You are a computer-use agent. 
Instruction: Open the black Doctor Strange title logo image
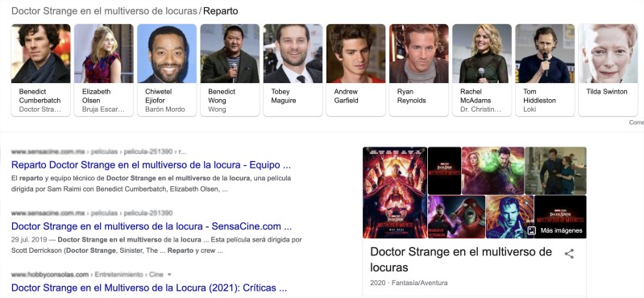444,171
